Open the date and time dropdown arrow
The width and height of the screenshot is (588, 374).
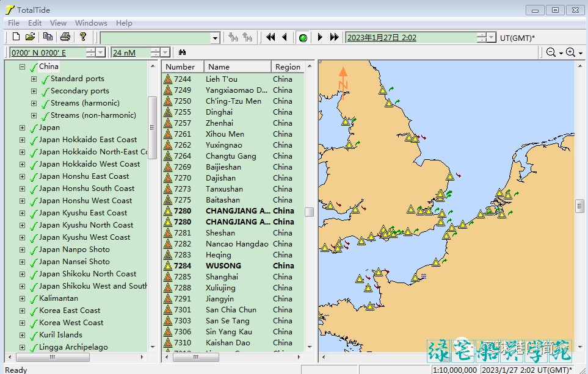[492, 37]
